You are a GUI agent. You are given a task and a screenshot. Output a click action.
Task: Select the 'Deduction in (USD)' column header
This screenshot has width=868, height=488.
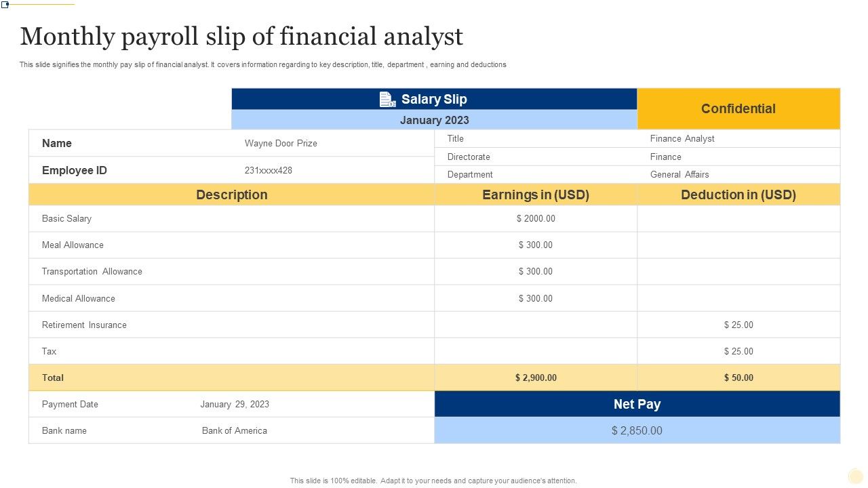[x=738, y=195]
